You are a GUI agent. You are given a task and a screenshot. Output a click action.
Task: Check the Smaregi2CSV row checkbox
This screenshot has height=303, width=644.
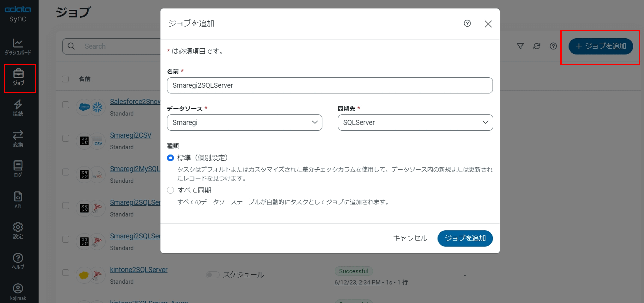tap(66, 139)
